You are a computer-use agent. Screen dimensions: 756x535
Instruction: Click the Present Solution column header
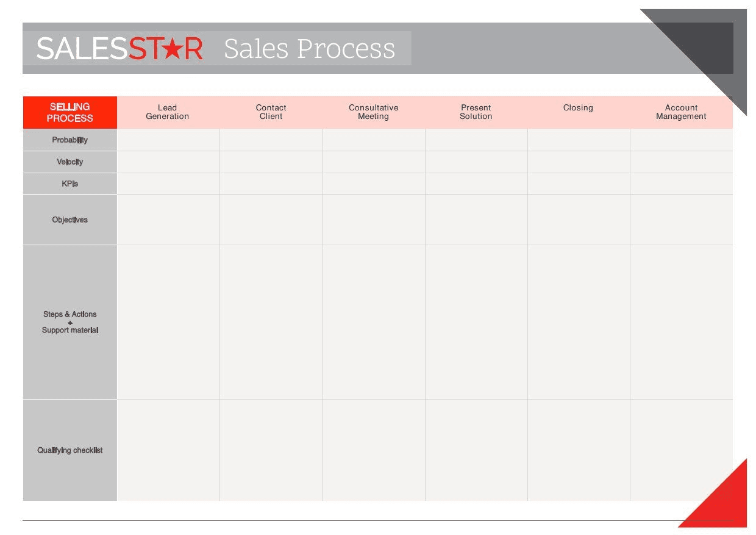[x=476, y=112]
